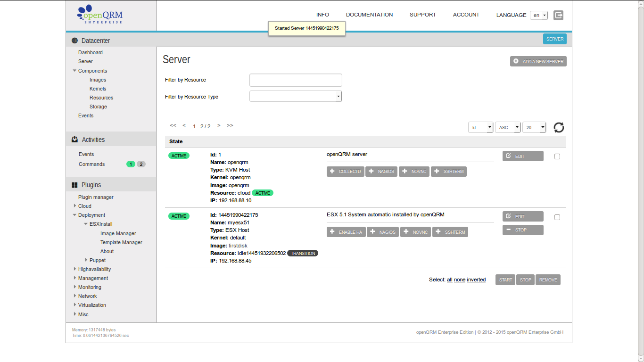Click bottom REMOVE button
The image size is (644, 362).
[548, 280]
